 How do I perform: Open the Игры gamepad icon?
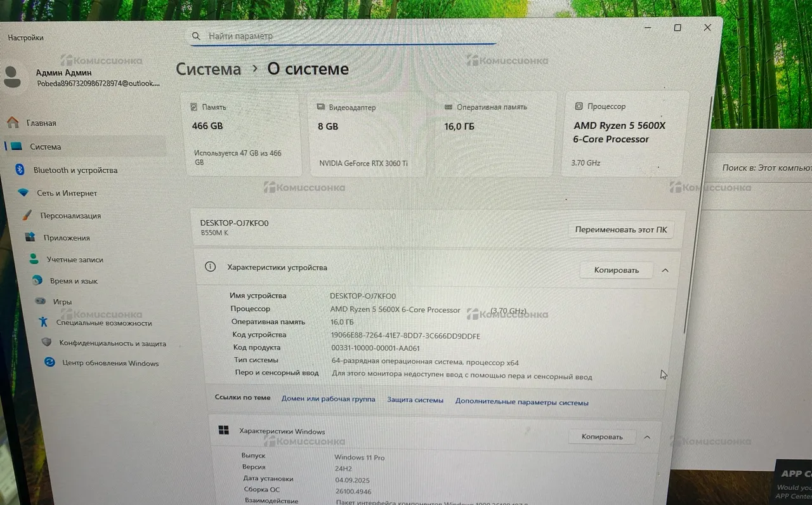tap(40, 301)
